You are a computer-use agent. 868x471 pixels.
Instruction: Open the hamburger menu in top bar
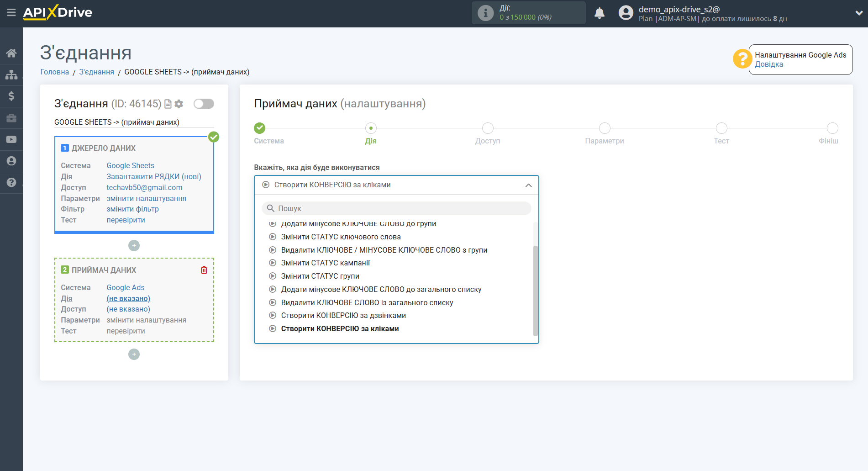click(x=11, y=12)
